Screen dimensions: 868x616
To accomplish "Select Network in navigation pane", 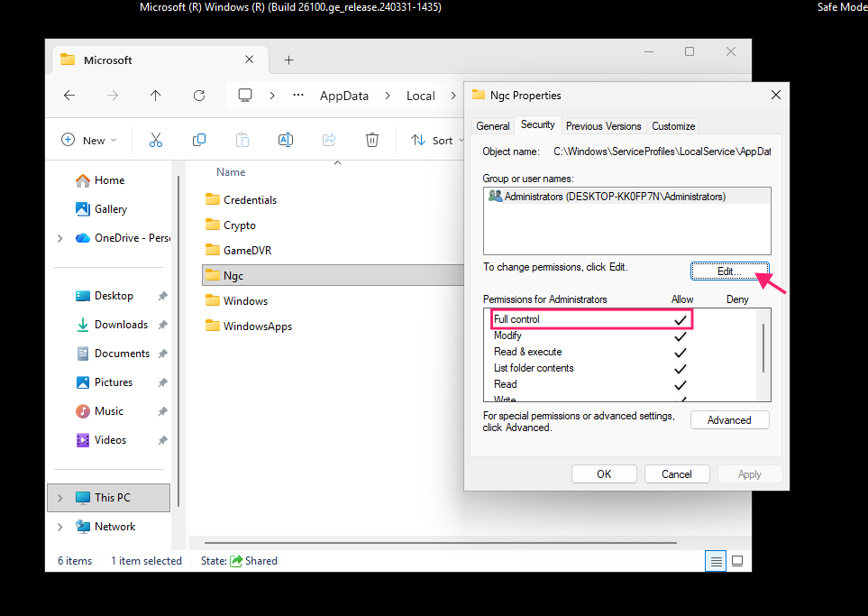I will (x=105, y=526).
